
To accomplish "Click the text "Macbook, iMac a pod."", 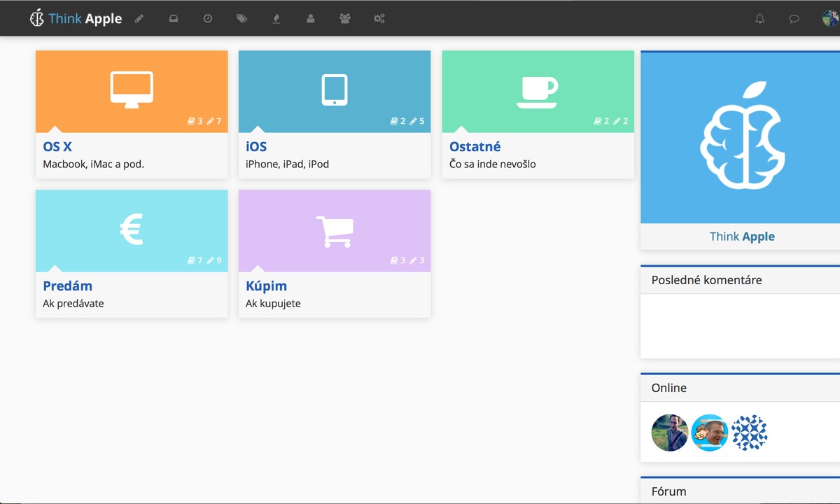I will [94, 164].
